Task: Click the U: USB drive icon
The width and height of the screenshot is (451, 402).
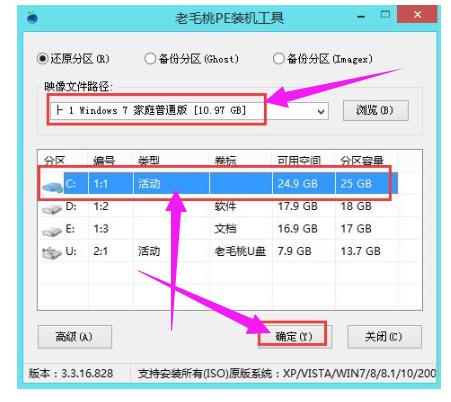Action: 52,253
